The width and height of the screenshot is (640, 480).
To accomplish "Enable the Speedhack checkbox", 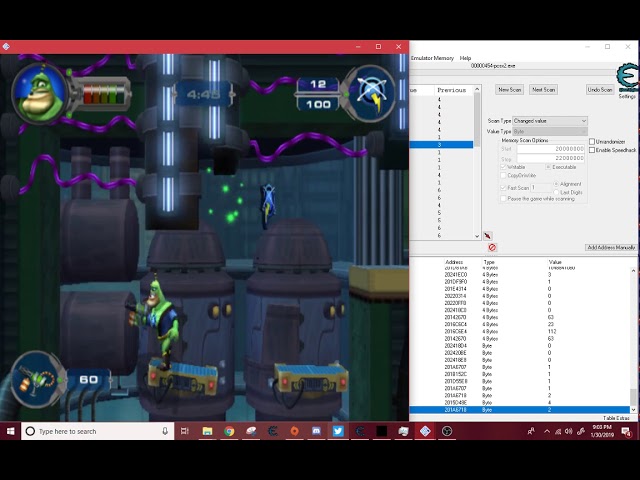I will [592, 150].
